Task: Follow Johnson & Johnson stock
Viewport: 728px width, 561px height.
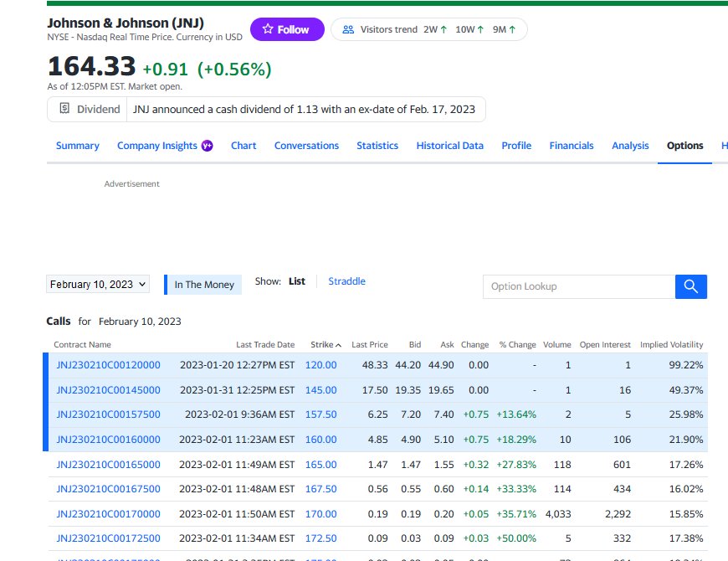Action: coord(287,29)
